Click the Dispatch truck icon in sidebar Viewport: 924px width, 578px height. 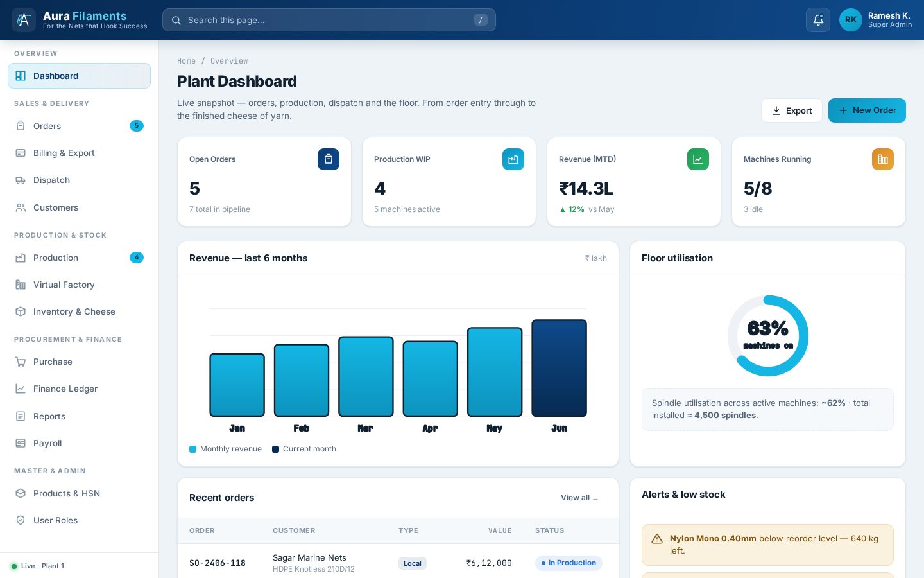pos(21,180)
